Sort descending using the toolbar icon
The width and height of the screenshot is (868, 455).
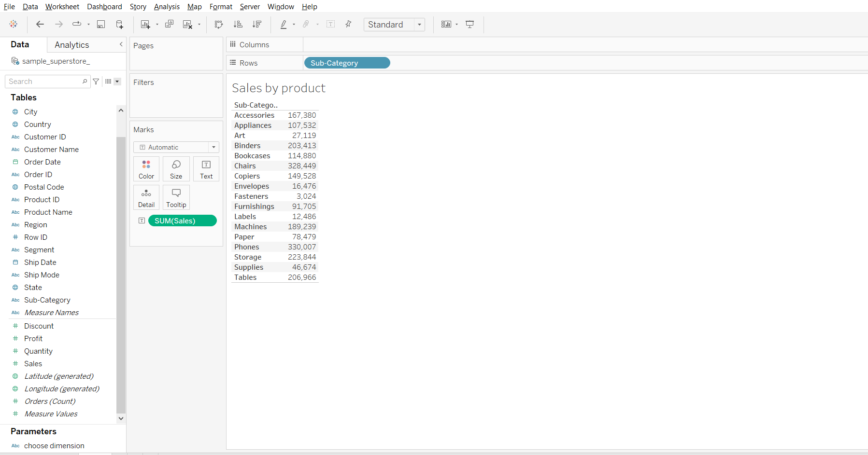(257, 24)
